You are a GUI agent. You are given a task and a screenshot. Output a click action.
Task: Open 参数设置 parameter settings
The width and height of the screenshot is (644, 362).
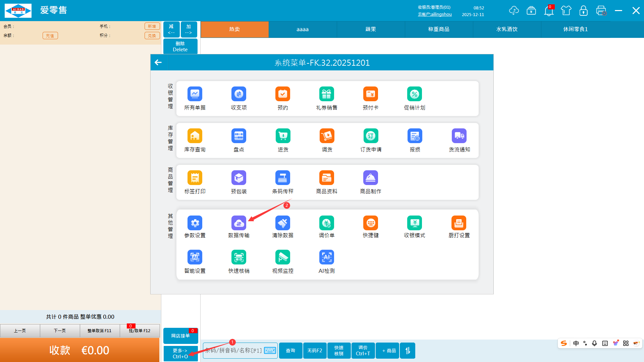(195, 223)
